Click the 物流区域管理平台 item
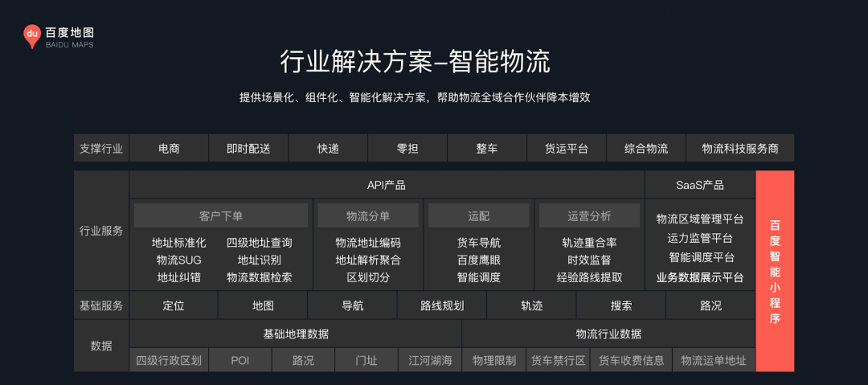 [x=700, y=219]
